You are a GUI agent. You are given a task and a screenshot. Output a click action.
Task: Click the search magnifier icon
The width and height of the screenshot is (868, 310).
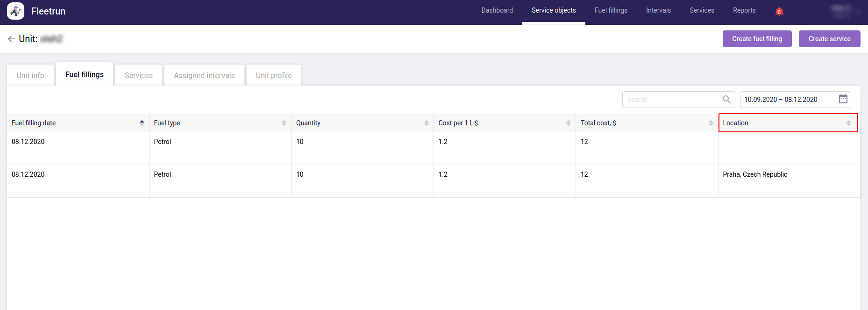pos(726,100)
